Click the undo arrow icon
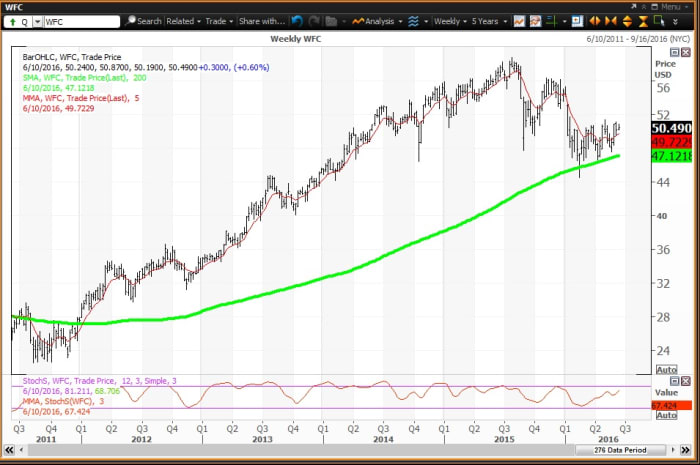 [x=298, y=20]
